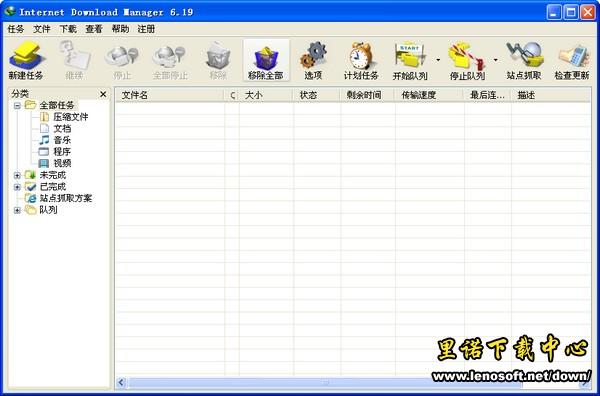The height and width of the screenshot is (396, 600).
Task: Open dropdown arrow beside 停止队列
Action: [x=496, y=60]
